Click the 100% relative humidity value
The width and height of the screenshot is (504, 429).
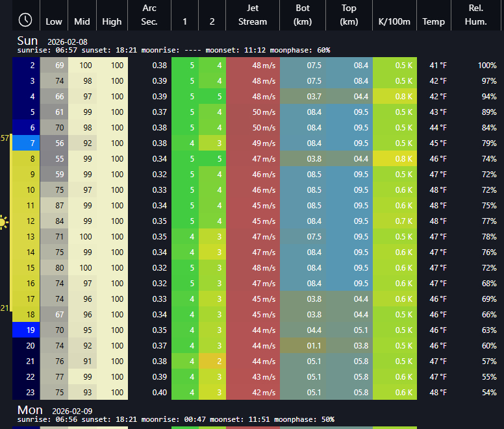click(487, 65)
